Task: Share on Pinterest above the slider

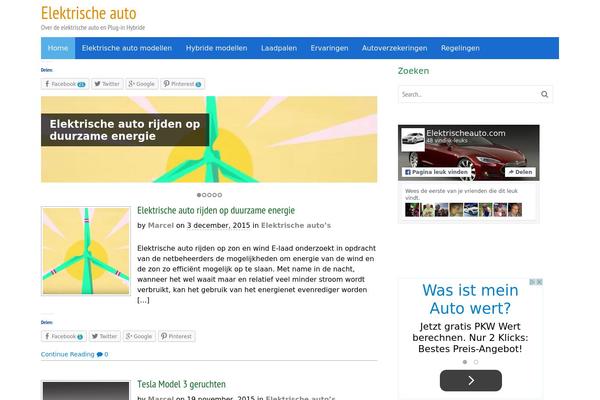Action: [x=183, y=84]
